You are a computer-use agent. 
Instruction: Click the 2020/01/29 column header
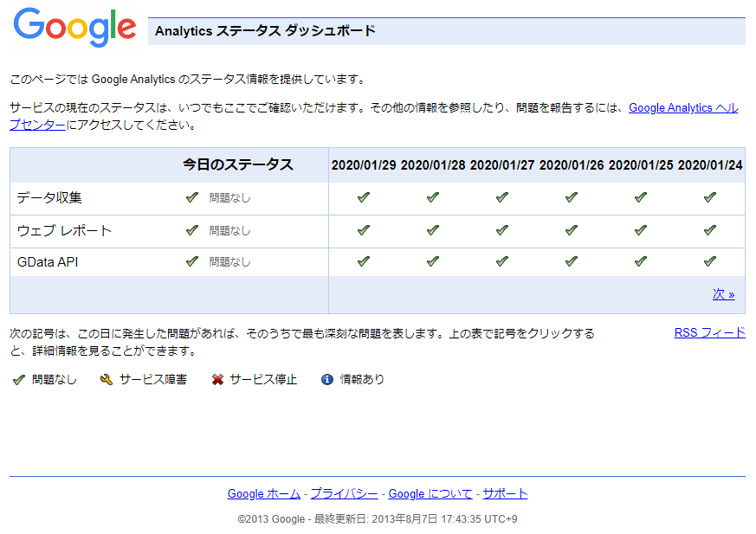coord(364,165)
